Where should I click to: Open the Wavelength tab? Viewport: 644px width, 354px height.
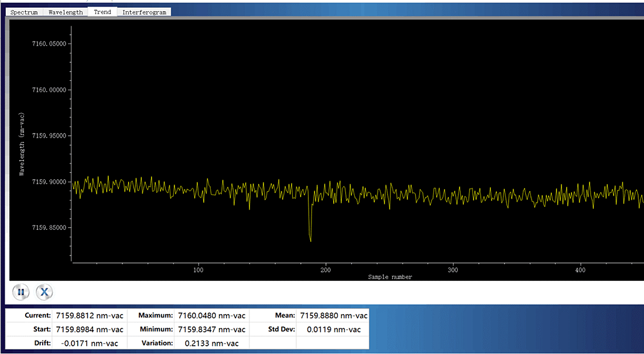(x=66, y=12)
